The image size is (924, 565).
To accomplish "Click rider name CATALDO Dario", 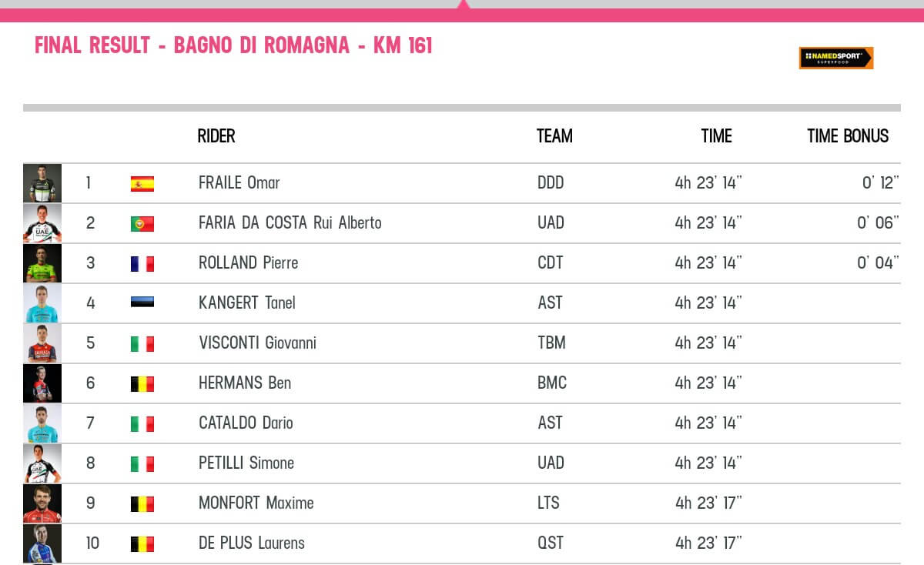I will [246, 423].
